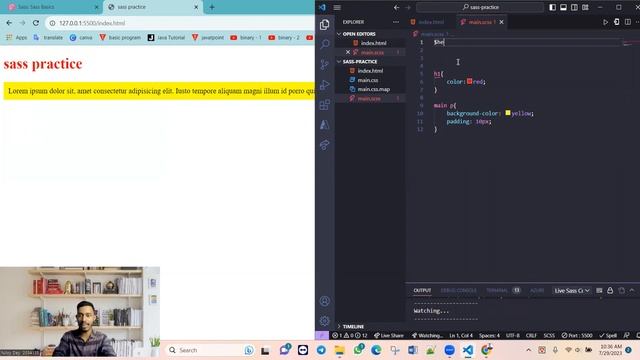Open Apps bookmark shortcut
640x360 pixels.
[16, 38]
